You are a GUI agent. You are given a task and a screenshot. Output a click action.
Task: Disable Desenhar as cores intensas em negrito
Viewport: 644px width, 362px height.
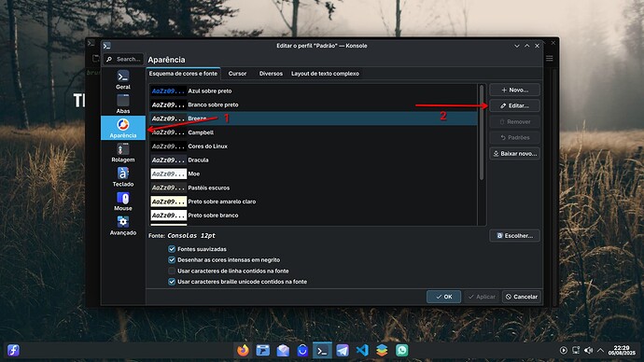point(172,259)
